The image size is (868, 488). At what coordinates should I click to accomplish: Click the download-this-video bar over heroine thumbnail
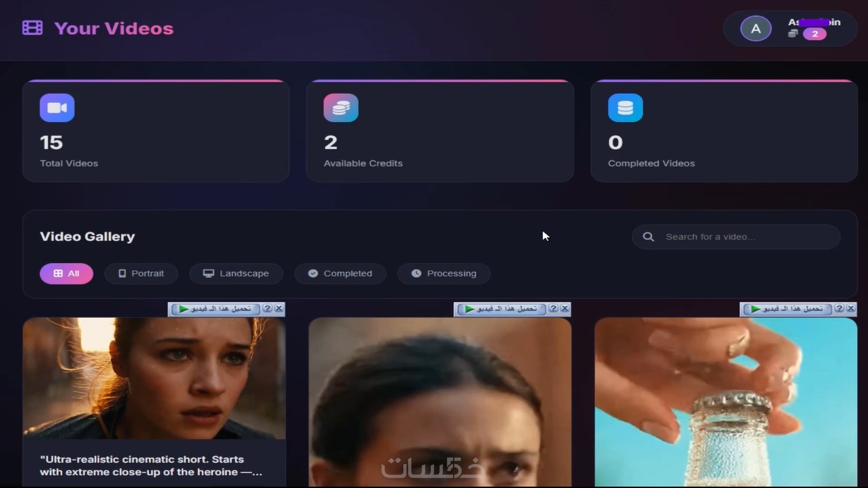(x=215, y=309)
